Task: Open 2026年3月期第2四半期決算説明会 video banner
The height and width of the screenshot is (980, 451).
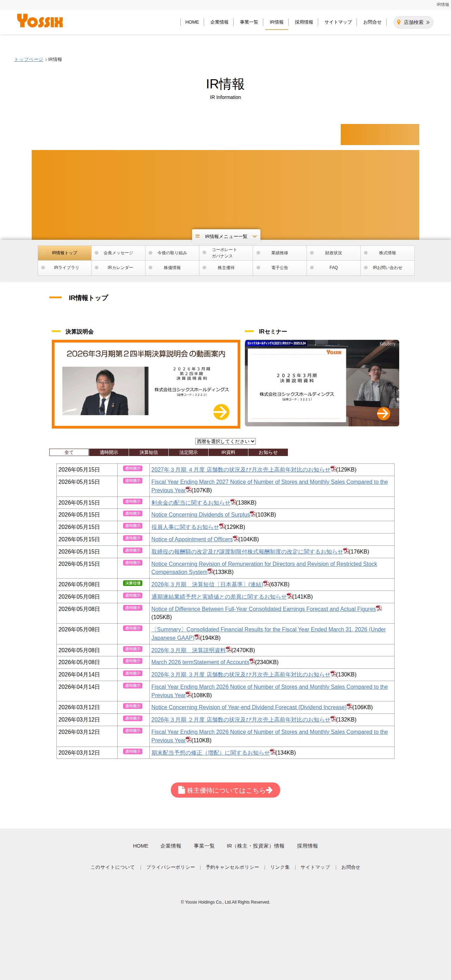Action: coord(146,384)
